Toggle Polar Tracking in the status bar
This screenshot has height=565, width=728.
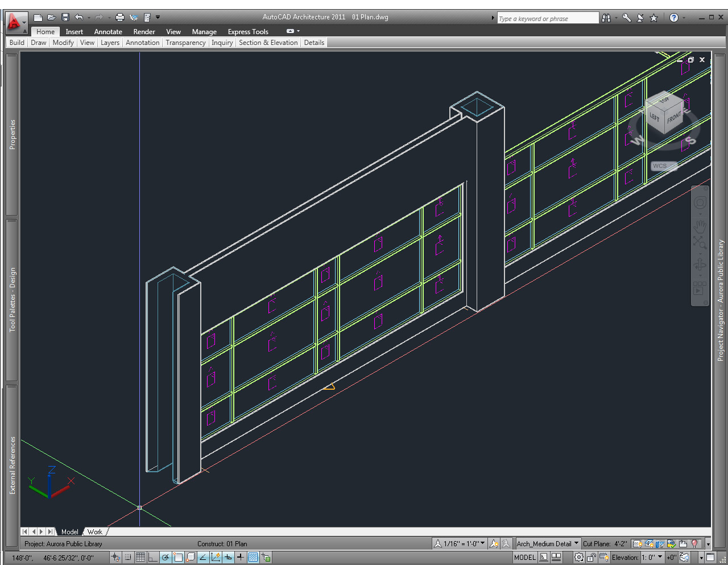pos(166,558)
